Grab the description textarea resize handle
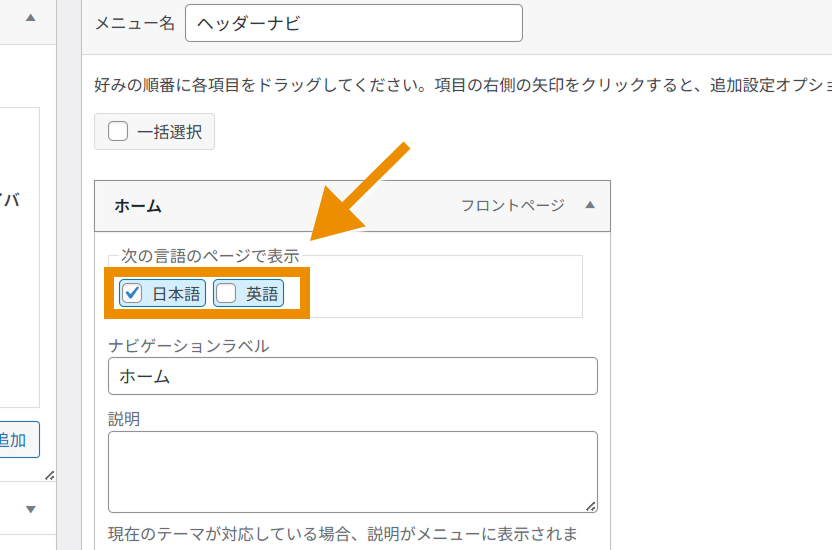 (591, 506)
